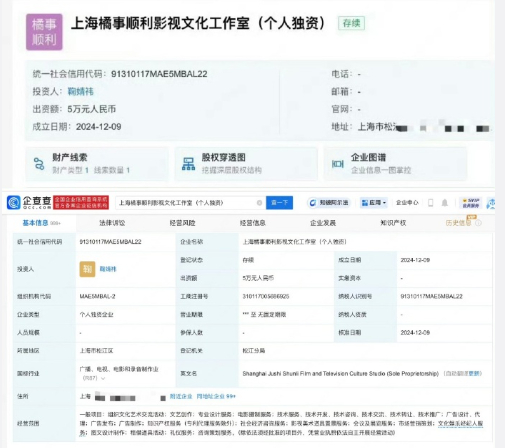Viewport: 511px width, 448px height.
Task: Click the 登记机关 value 松江分局
Action: click(254, 351)
